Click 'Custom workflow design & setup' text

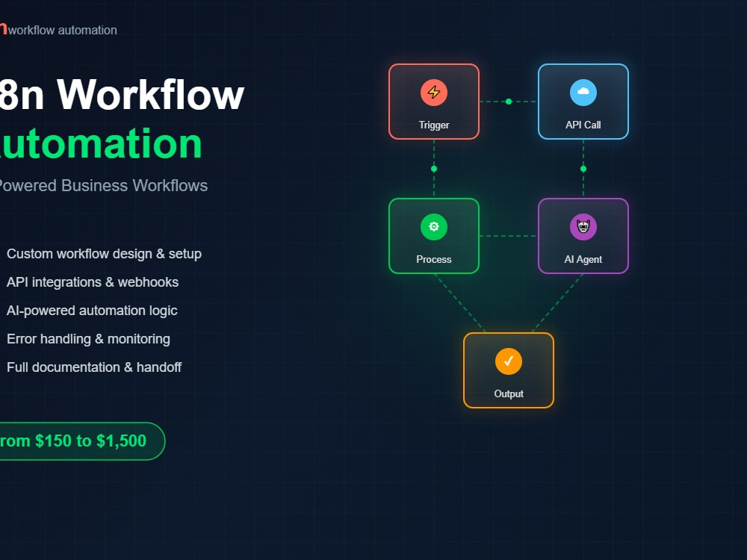tap(104, 254)
